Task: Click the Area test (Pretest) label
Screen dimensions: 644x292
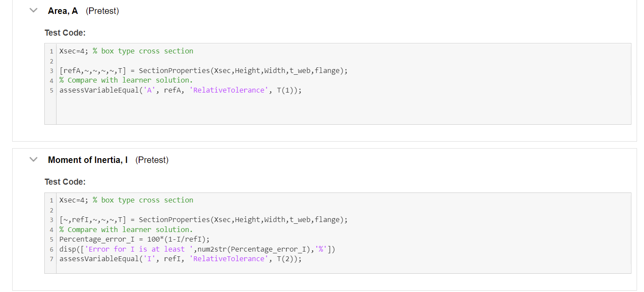Action: (103, 11)
